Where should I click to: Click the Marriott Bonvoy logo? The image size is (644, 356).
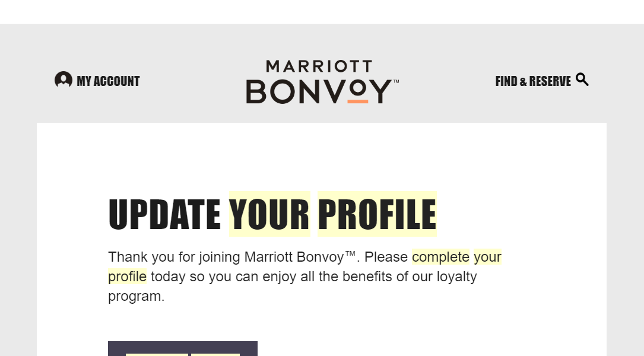(x=322, y=82)
